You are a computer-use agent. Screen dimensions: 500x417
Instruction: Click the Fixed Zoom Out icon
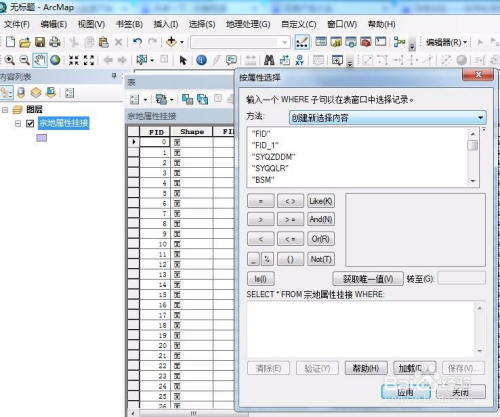89,60
